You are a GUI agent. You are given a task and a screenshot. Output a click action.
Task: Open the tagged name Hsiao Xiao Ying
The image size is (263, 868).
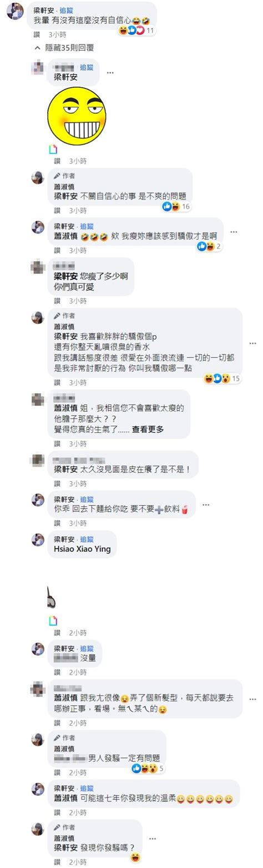click(x=82, y=549)
